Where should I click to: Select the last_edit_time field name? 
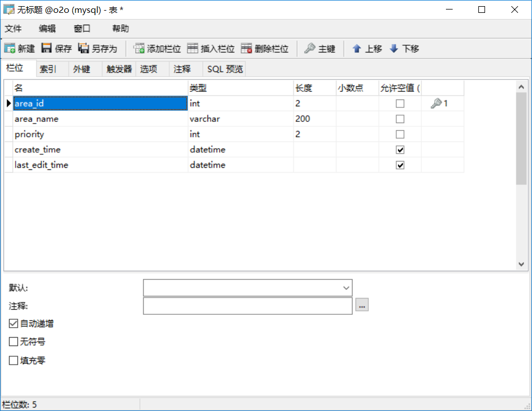click(x=101, y=165)
